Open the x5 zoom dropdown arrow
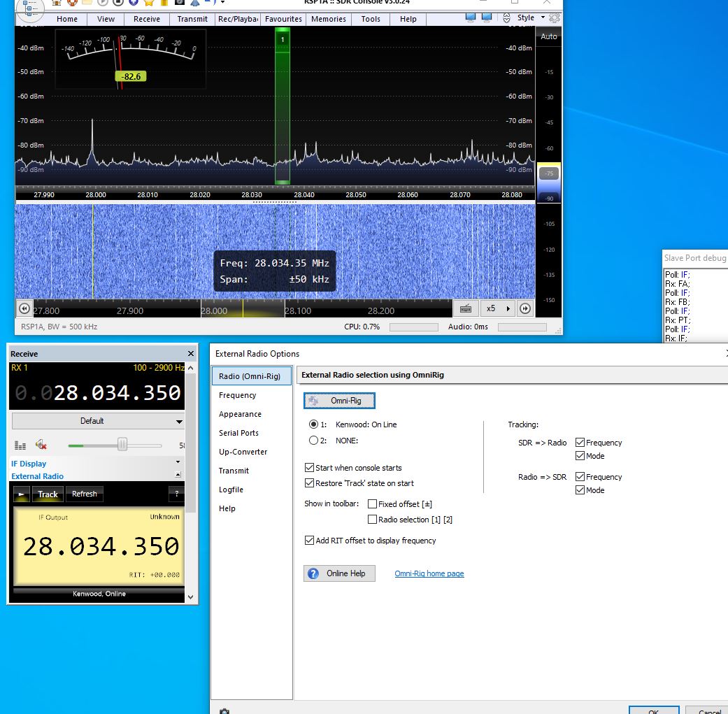Screen dimensions: 728x714 coord(508,308)
